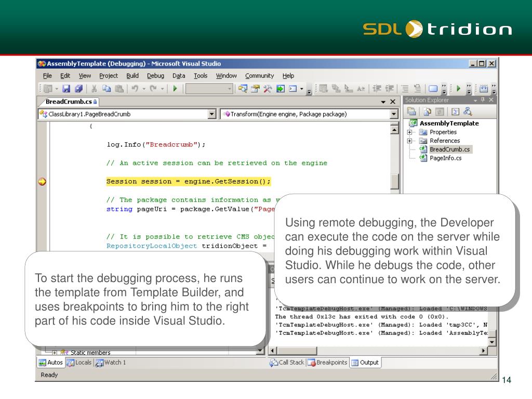The width and height of the screenshot is (532, 399).
Task: Open the Solution Explorer window position dropdown
Action: (x=475, y=100)
